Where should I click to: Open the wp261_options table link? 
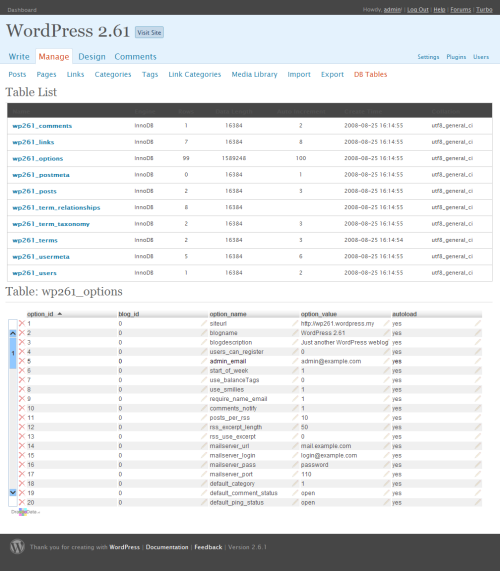[x=38, y=158]
